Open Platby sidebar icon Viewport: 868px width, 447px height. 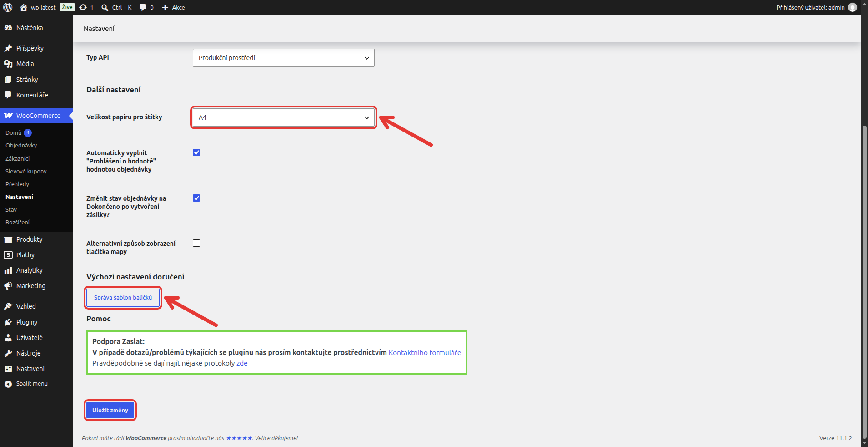(8, 255)
